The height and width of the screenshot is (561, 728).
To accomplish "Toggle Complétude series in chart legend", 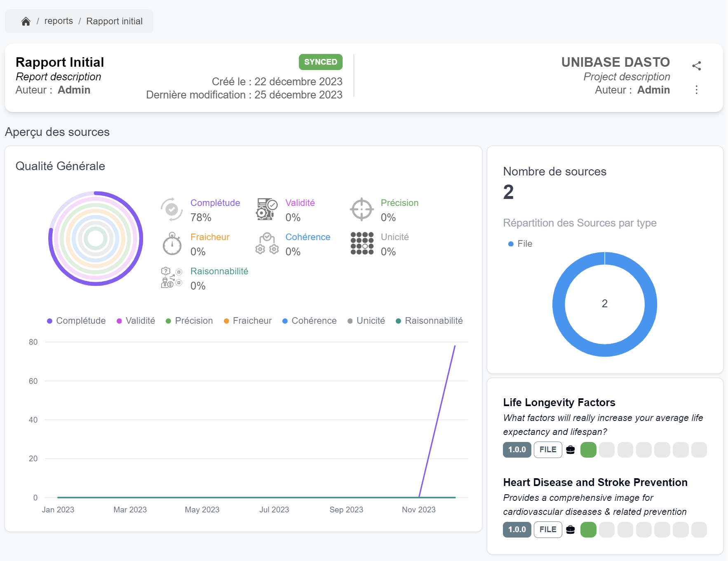I will [x=76, y=321].
